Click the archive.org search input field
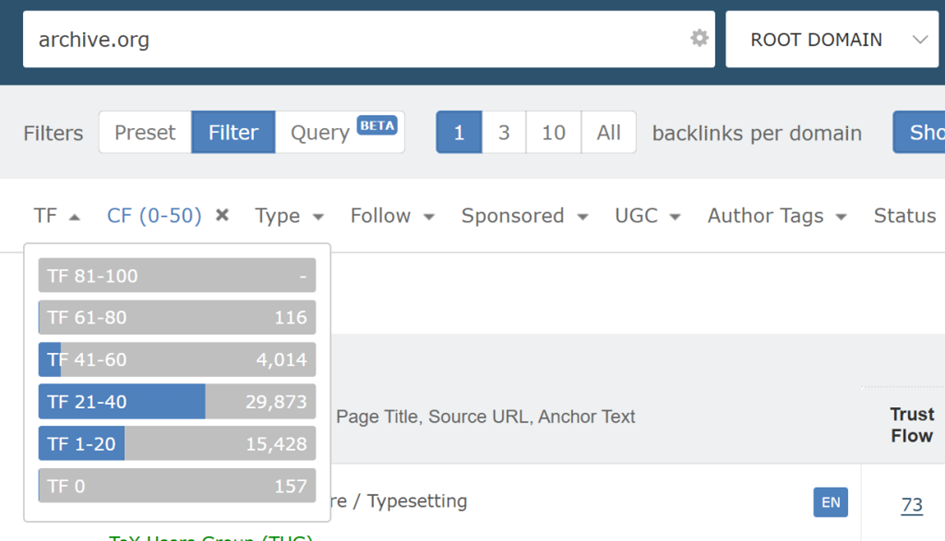The image size is (945, 541). [x=350, y=40]
